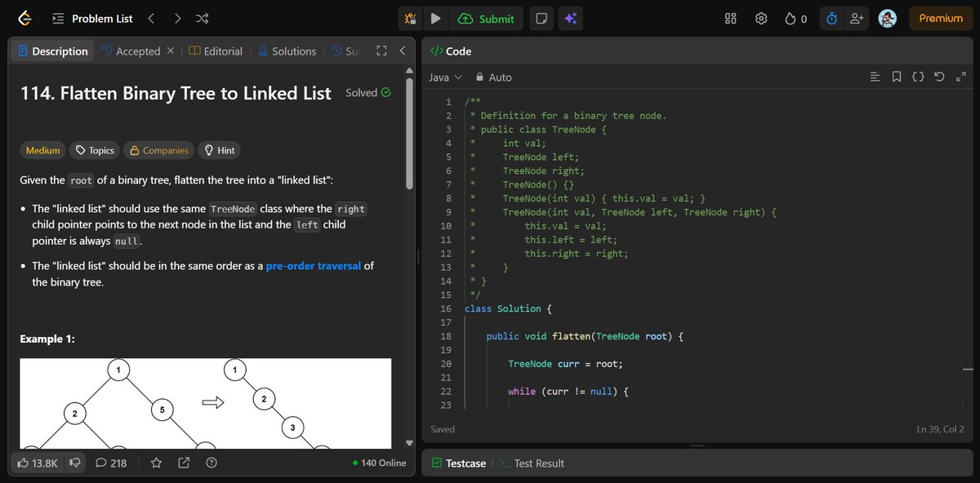Open the feedback help icon
The width and height of the screenshot is (980, 483).
click(212, 463)
